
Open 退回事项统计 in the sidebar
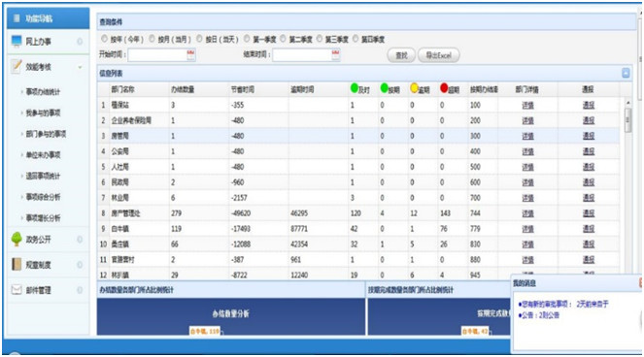tap(43, 176)
